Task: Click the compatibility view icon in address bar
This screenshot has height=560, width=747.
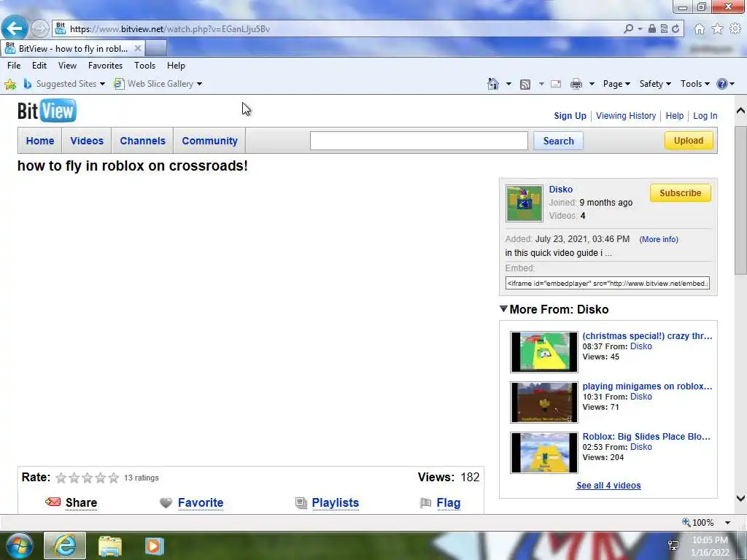Action: pos(664,28)
